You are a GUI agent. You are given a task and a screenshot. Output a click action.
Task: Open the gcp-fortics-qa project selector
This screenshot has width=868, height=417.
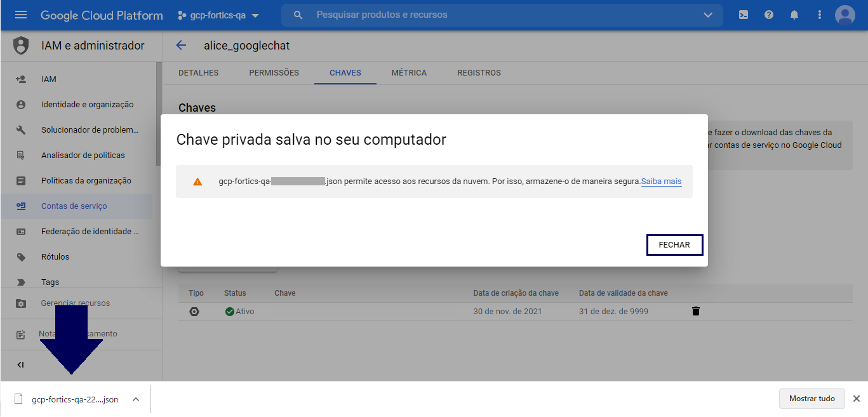(x=218, y=15)
